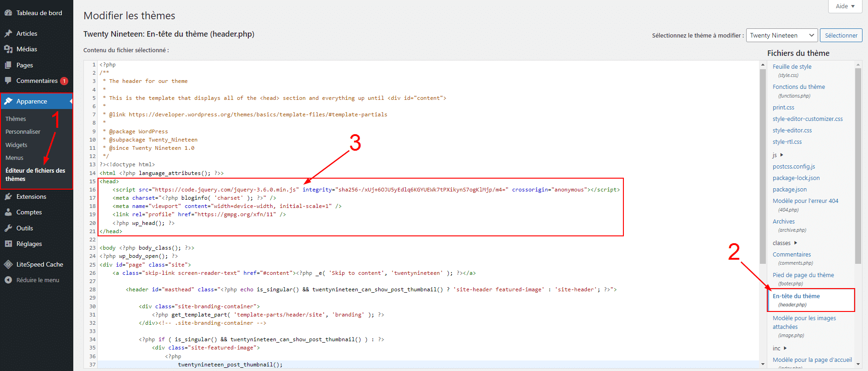Open Menus submenu entry
The width and height of the screenshot is (868, 371).
(x=14, y=158)
